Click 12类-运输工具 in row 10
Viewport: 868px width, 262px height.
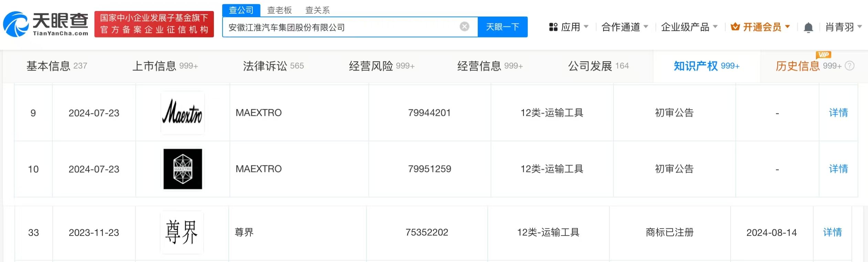point(552,169)
